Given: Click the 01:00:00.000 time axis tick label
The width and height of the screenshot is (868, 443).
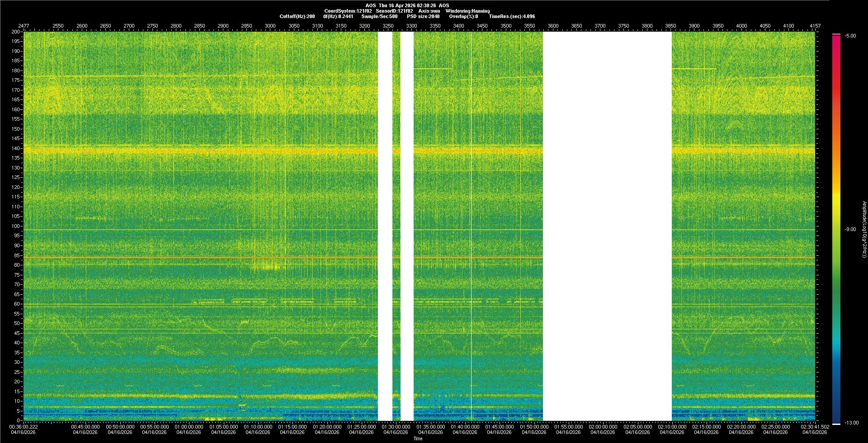Looking at the screenshot, I should point(189,427).
